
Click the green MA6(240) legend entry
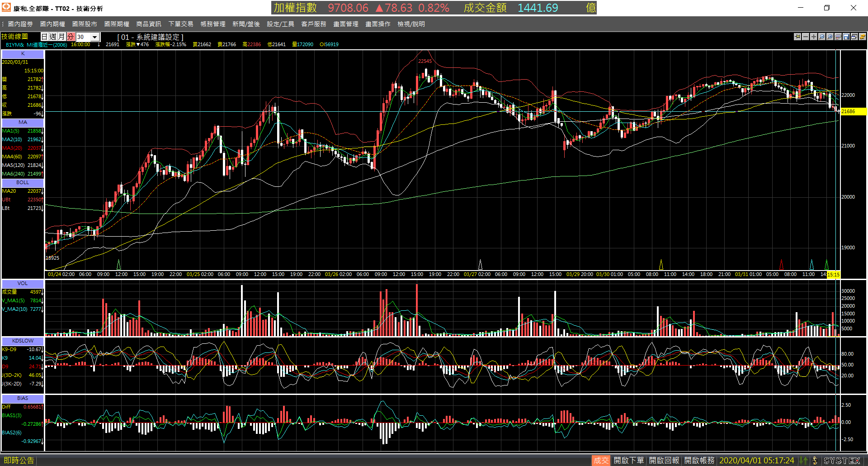tap(22, 174)
